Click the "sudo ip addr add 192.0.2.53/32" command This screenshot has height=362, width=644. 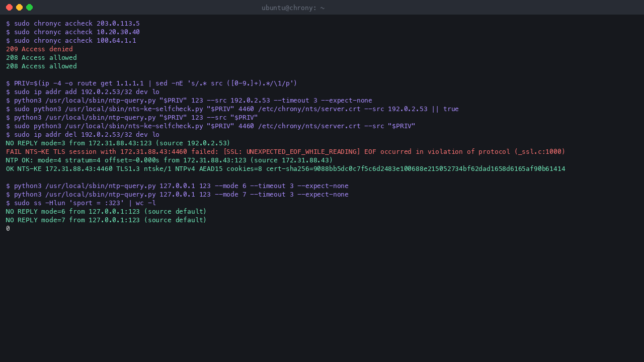pyautogui.click(x=83, y=92)
